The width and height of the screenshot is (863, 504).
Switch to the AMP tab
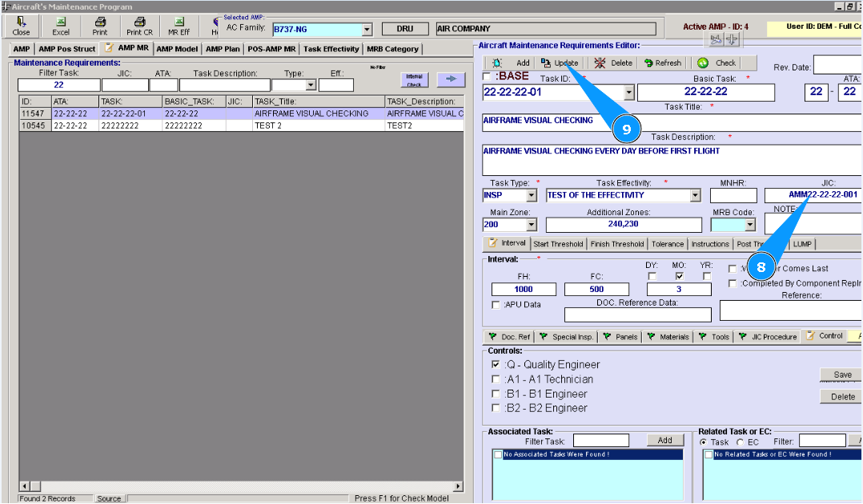coord(22,49)
